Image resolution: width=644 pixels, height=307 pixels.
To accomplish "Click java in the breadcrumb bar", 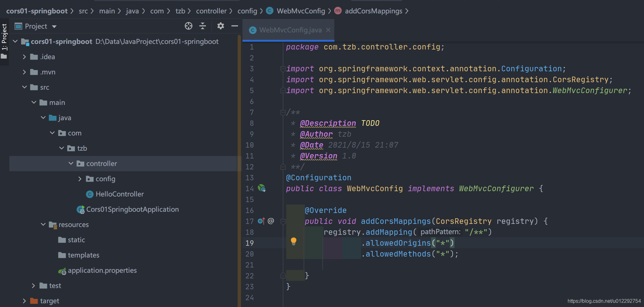I will (132, 11).
